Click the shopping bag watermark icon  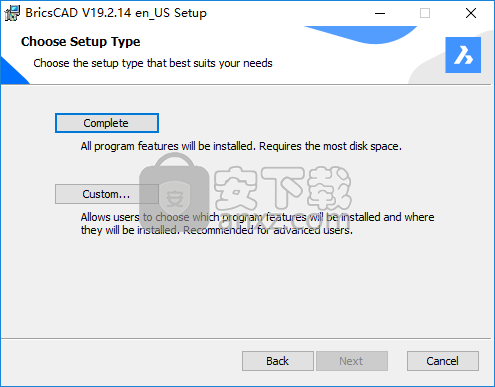click(x=174, y=188)
